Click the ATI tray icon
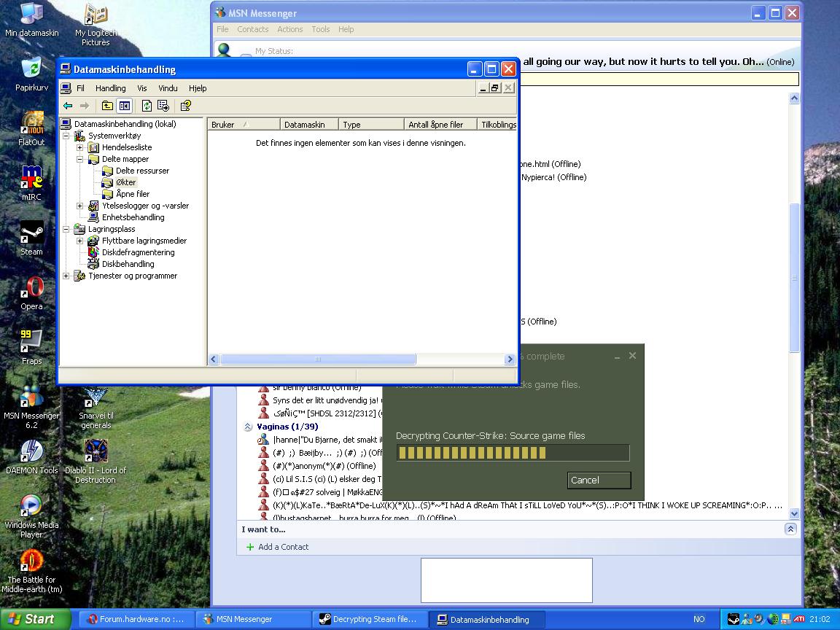Image resolution: width=840 pixels, height=630 pixels. [799, 619]
